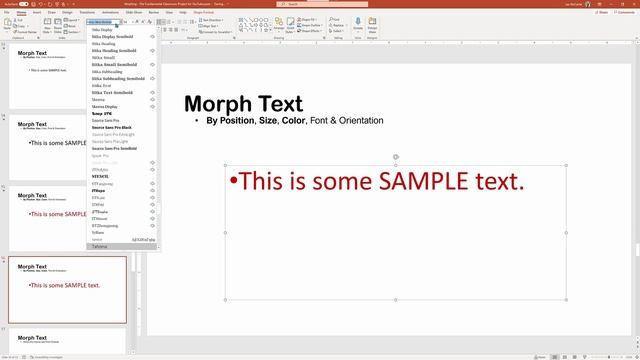Open the Shape Format tab
The width and height of the screenshot is (640, 360).
[203, 12]
